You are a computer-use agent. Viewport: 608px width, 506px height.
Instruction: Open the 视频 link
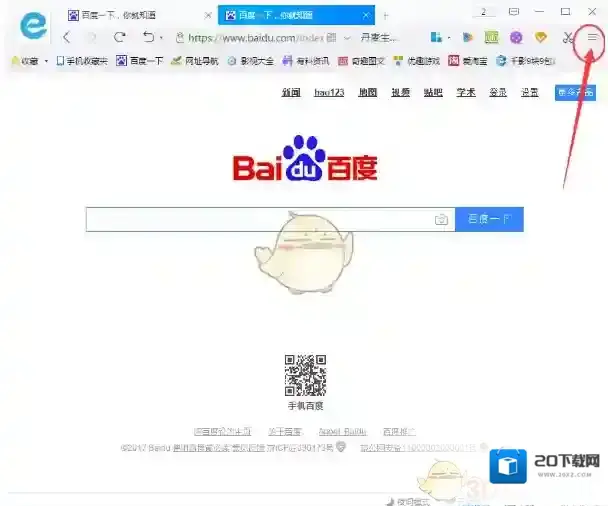401,92
